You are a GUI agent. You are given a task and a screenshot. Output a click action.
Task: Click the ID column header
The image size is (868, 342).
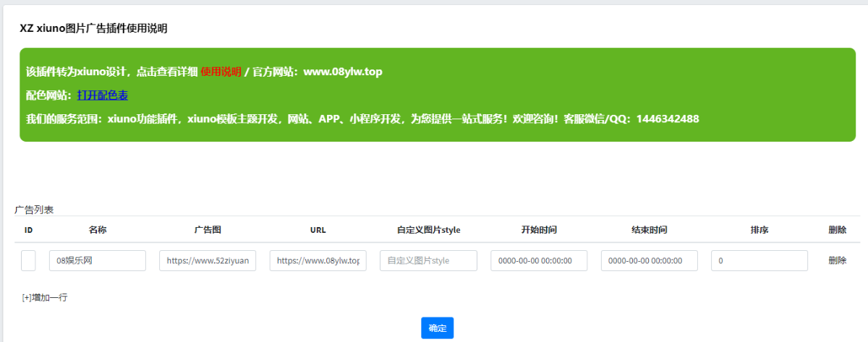point(28,230)
